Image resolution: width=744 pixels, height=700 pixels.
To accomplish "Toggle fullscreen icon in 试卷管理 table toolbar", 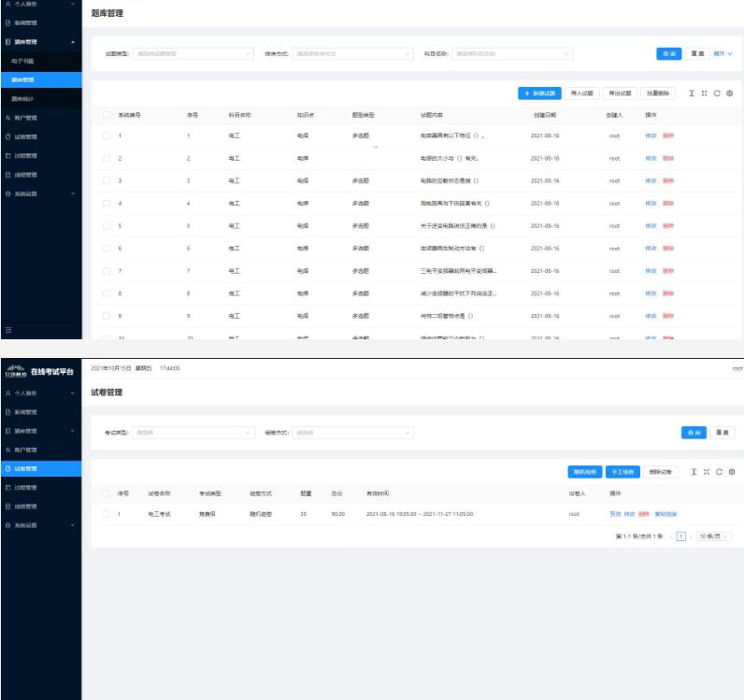I will pyautogui.click(x=706, y=472).
